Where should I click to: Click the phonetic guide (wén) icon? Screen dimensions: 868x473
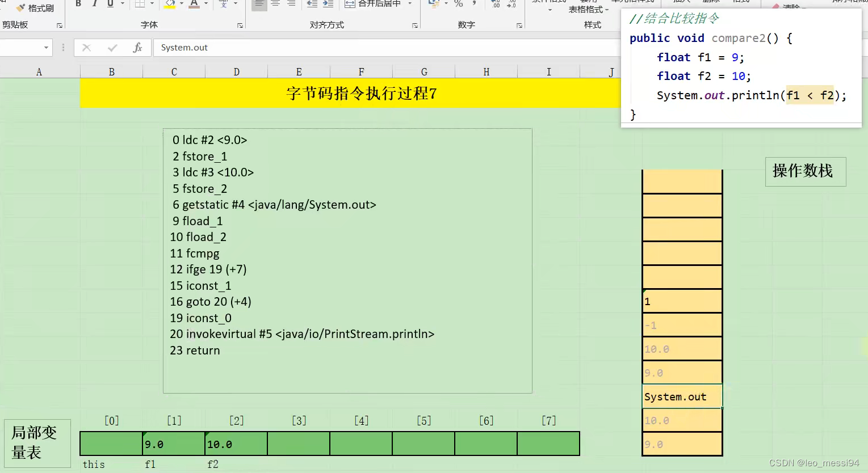(223, 3)
